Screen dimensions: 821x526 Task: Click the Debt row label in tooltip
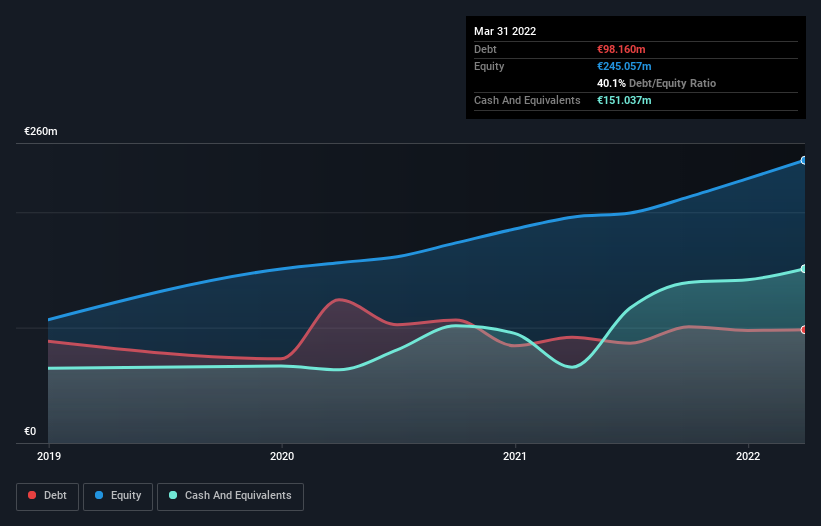485,49
